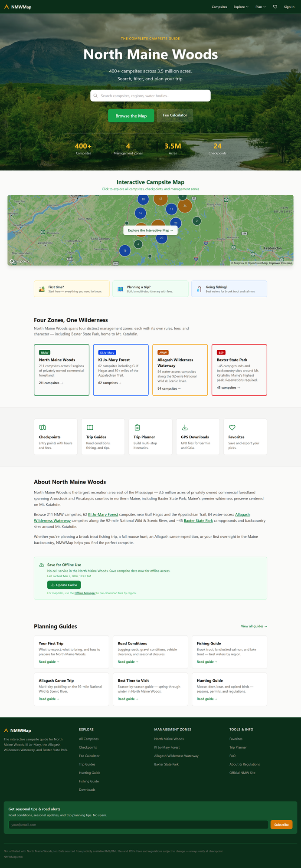
Task: Open map cluster marker labeled 23
Action: click(176, 223)
